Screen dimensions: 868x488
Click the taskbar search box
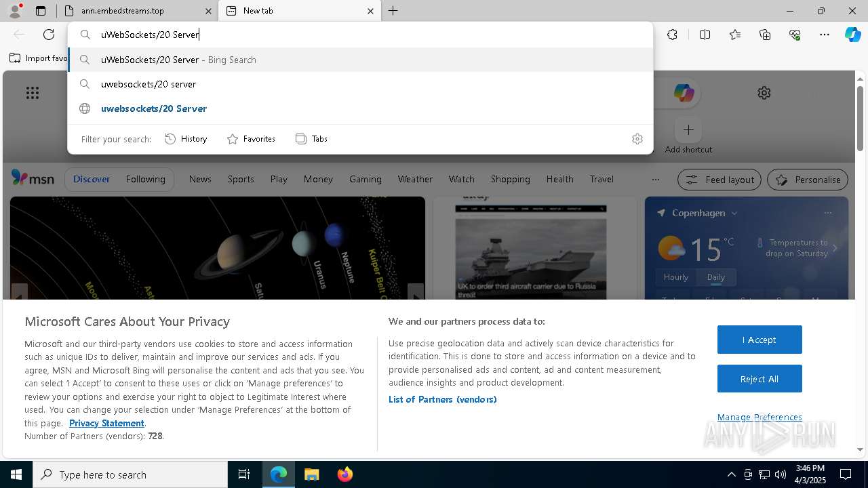130,474
